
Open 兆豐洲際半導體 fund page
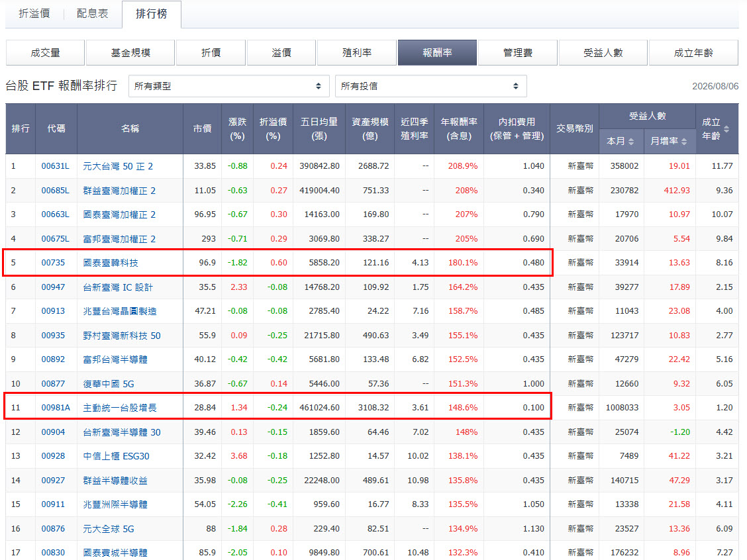(x=115, y=504)
